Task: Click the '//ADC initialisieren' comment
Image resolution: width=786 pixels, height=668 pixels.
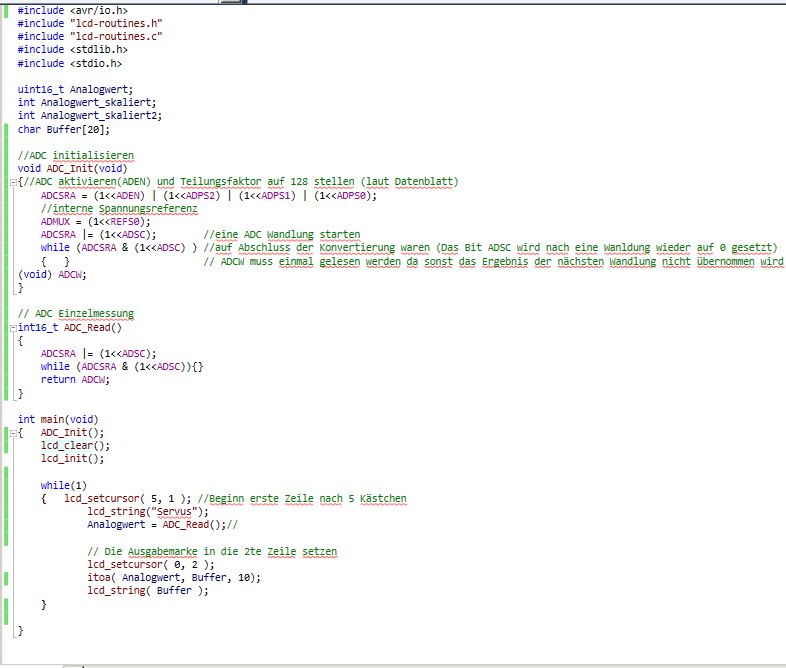Action: [76, 155]
